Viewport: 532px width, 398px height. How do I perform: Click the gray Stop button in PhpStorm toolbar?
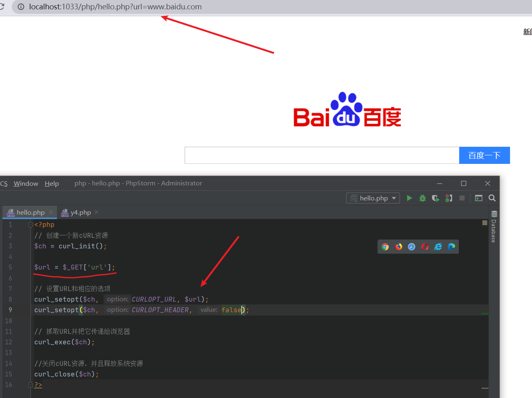462,198
